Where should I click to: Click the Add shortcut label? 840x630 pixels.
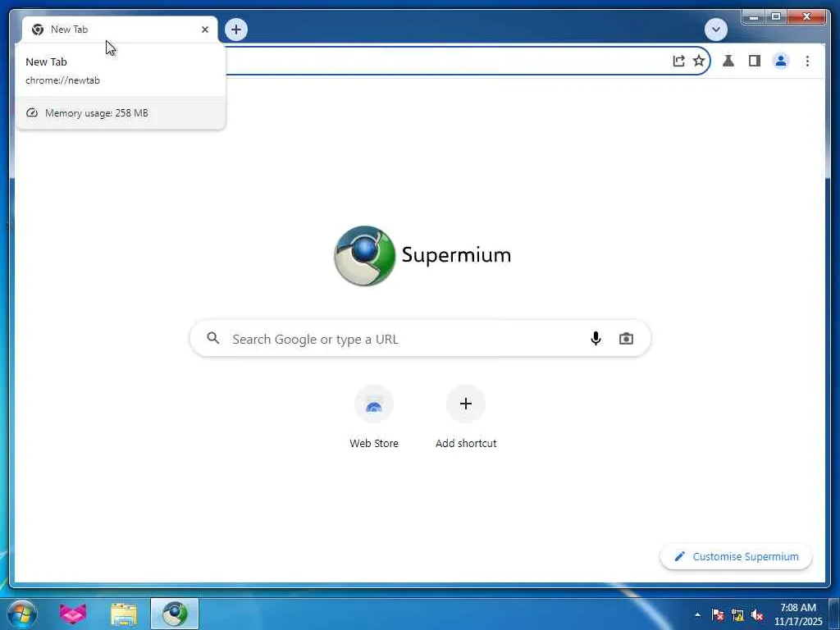coord(466,443)
